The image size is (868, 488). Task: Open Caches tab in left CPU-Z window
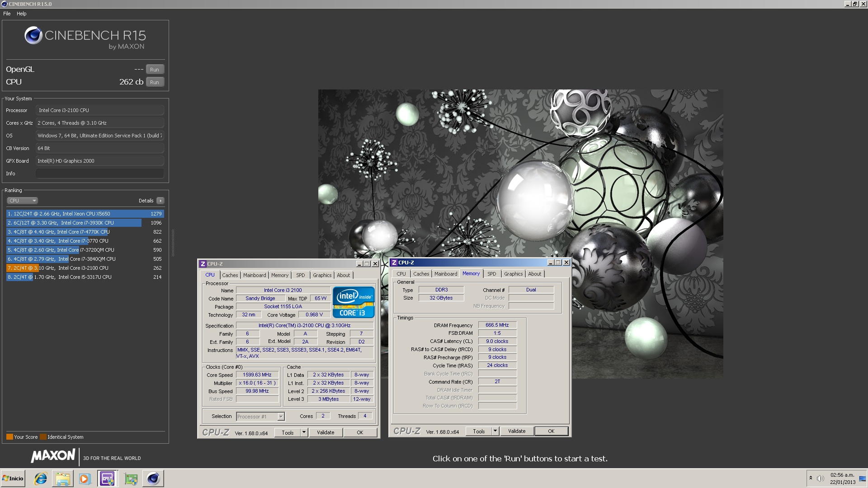pyautogui.click(x=230, y=275)
